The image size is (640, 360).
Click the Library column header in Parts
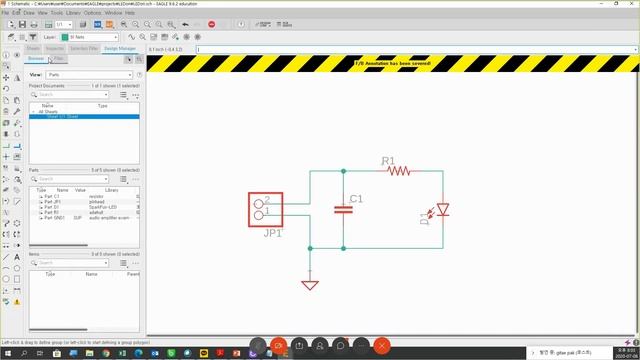[111, 190]
